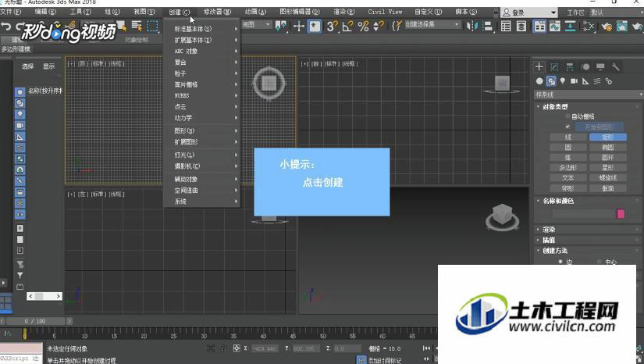Open the 样条线 shape type dropdown
644x364 pixels.
pos(588,95)
